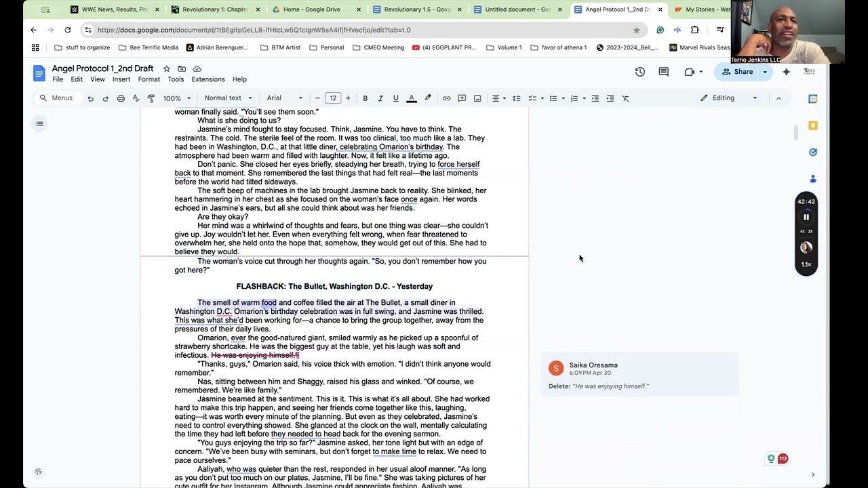This screenshot has width=868, height=488.
Task: Toggle bold formatting
Action: click(x=365, y=98)
